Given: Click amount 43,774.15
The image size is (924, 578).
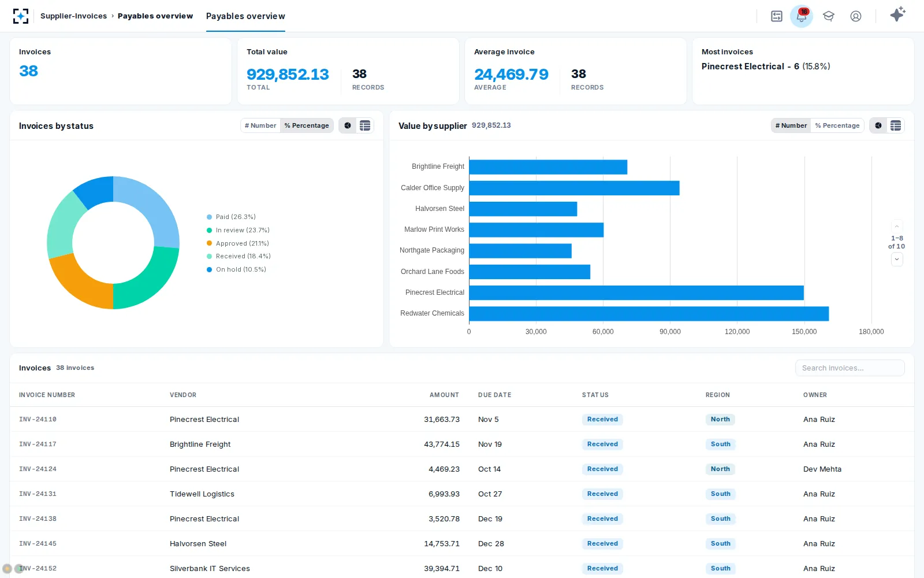Looking at the screenshot, I should 442,444.
